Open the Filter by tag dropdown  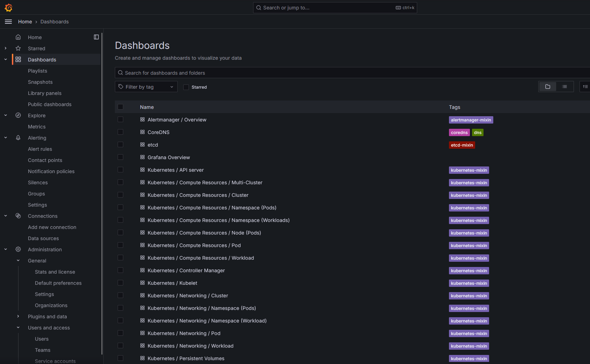(x=146, y=87)
